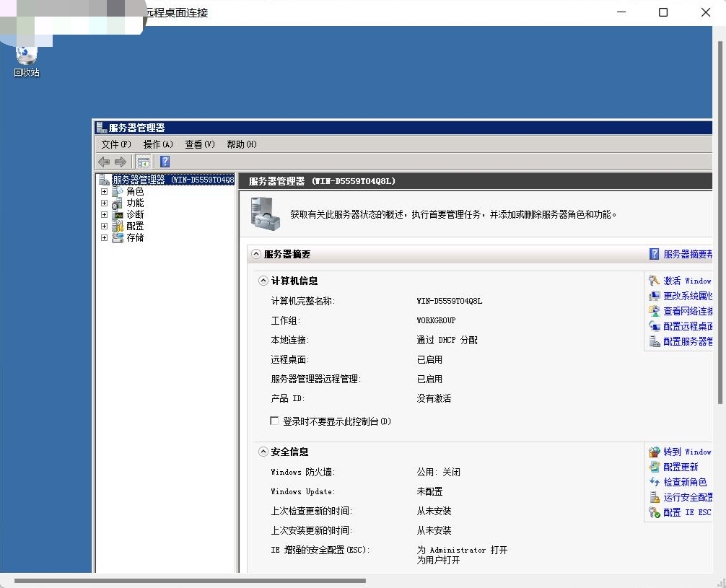Open the 操作(A) menu
Screen dimensions: 726x588
coord(158,144)
